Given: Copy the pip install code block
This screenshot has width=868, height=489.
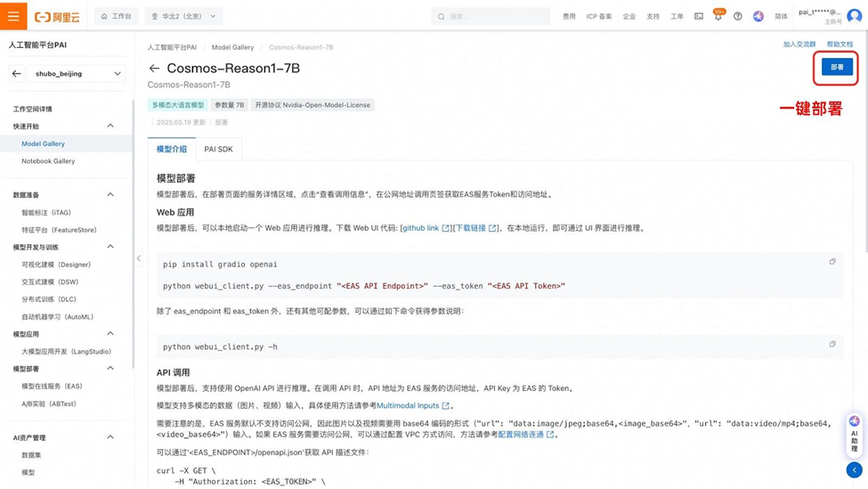Looking at the screenshot, I should (832, 261).
